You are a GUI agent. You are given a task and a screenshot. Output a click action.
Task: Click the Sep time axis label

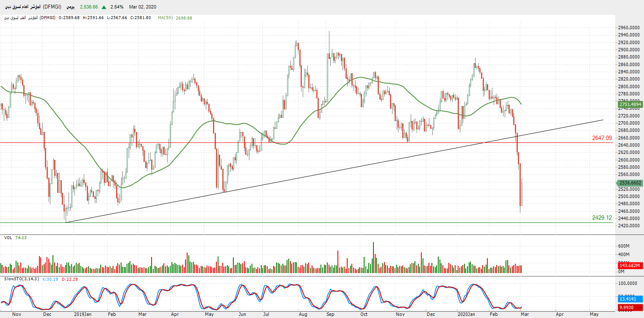330,315
